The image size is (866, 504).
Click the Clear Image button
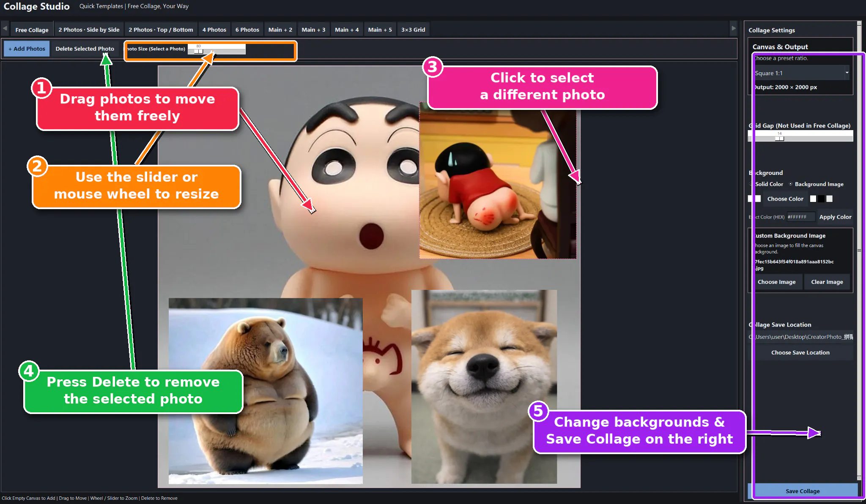[x=827, y=282]
